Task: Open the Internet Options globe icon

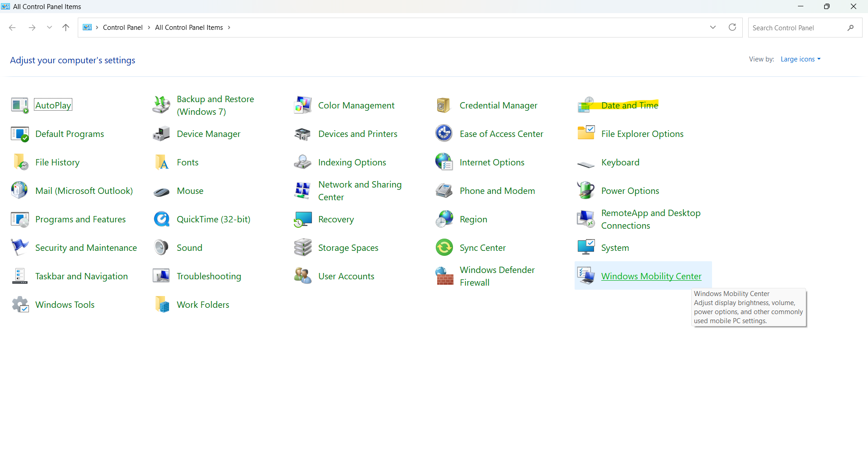Action: (x=444, y=162)
